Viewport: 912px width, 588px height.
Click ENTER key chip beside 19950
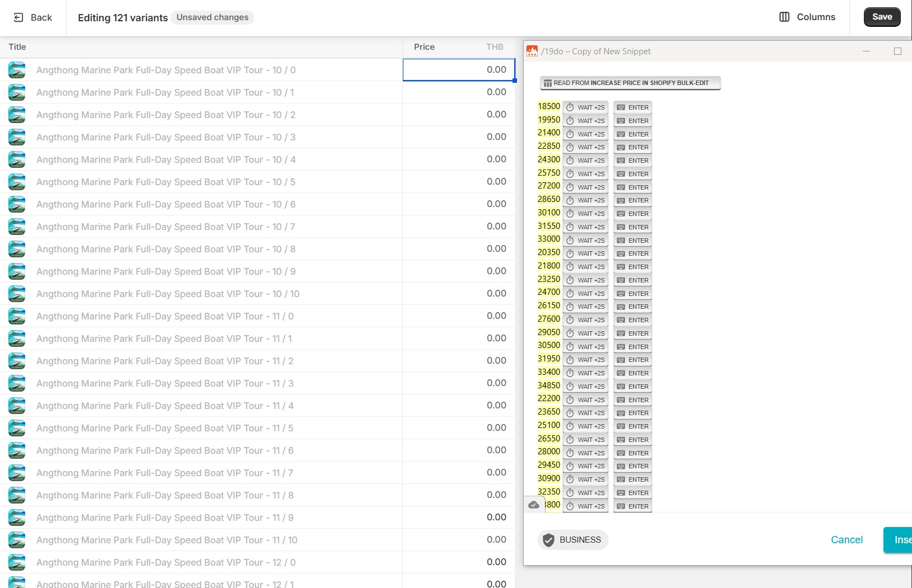(632, 121)
